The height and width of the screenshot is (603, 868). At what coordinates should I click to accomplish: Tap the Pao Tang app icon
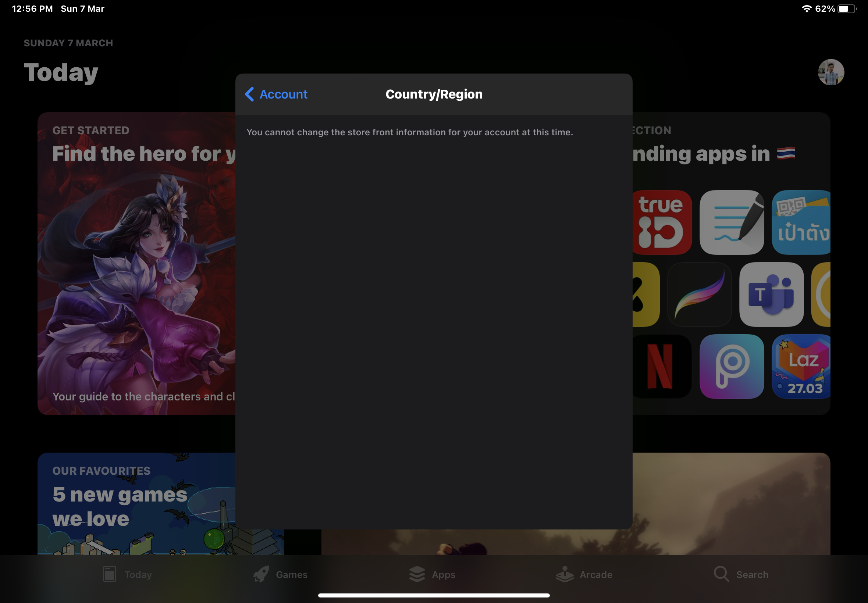(801, 222)
